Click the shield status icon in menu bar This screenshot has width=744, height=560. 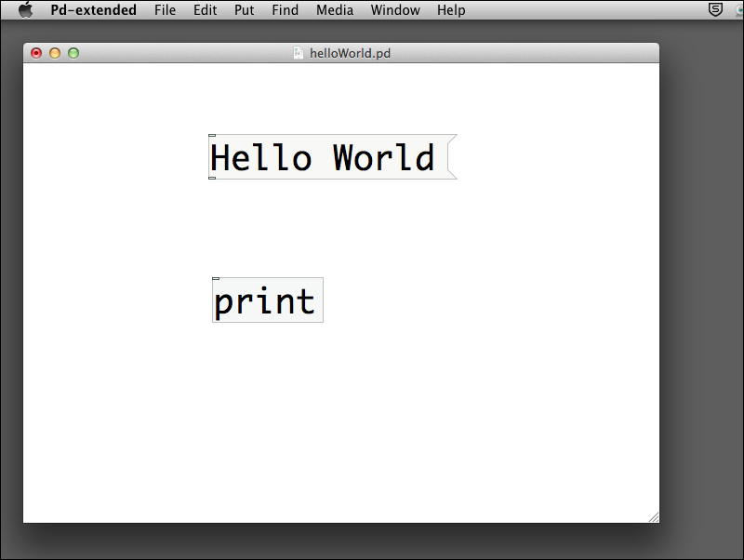(x=715, y=9)
